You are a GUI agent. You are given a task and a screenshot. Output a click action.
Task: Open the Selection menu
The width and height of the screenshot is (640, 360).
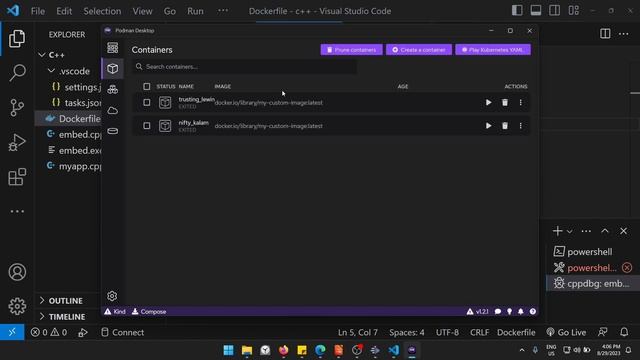coord(102,11)
